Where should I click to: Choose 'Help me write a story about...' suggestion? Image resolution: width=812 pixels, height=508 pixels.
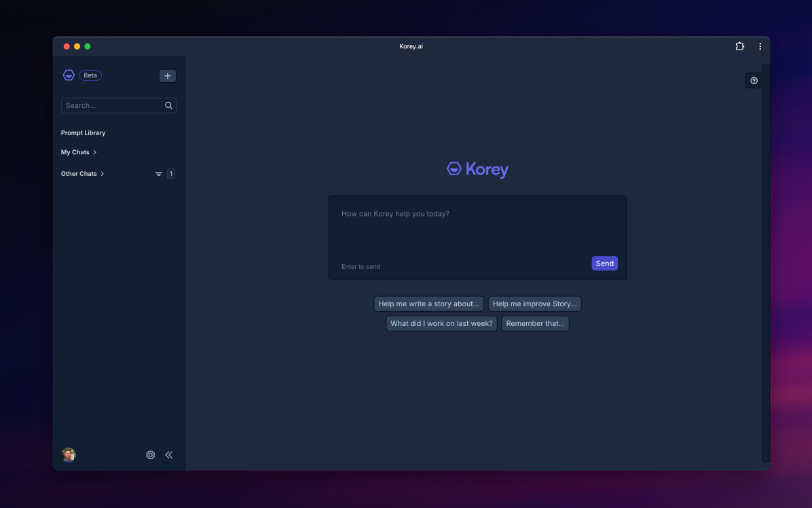429,304
